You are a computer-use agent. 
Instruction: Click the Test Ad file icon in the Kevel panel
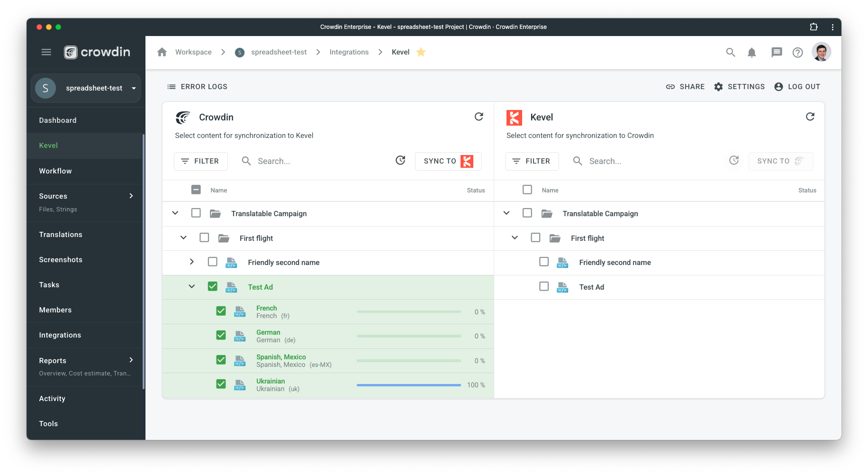pos(562,287)
